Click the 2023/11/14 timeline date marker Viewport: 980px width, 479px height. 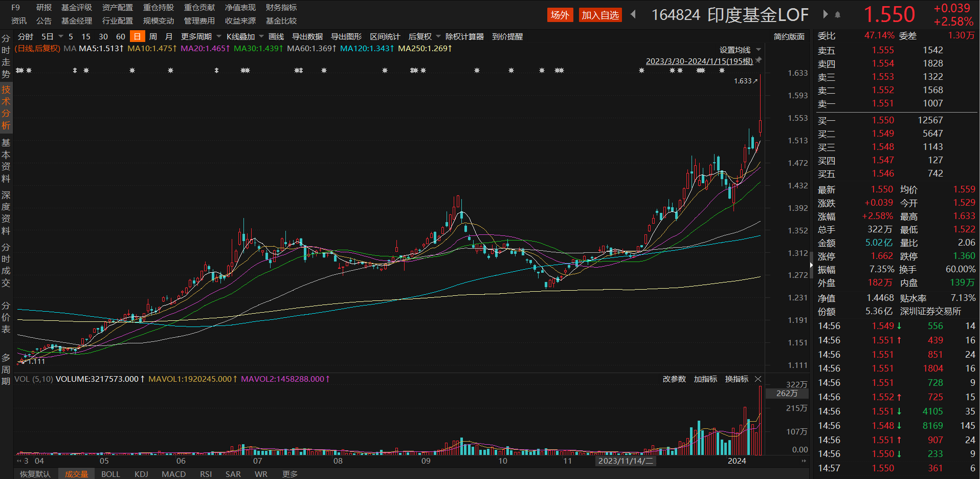pos(626,461)
